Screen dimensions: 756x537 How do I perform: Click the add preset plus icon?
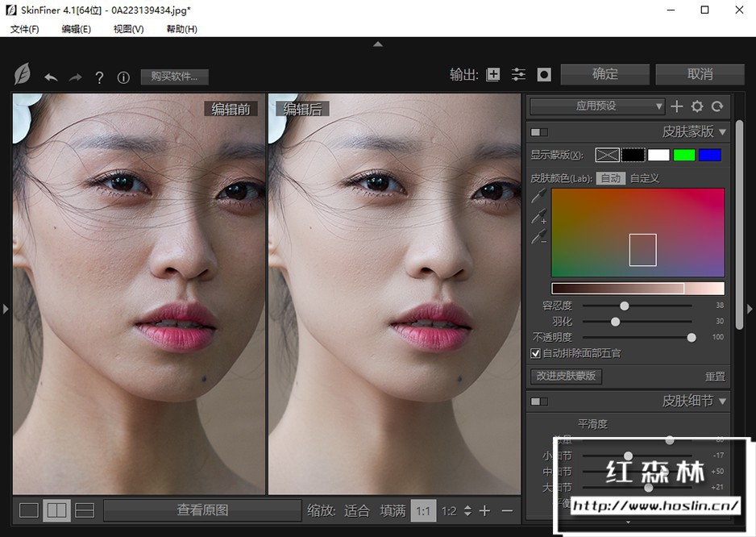click(677, 106)
